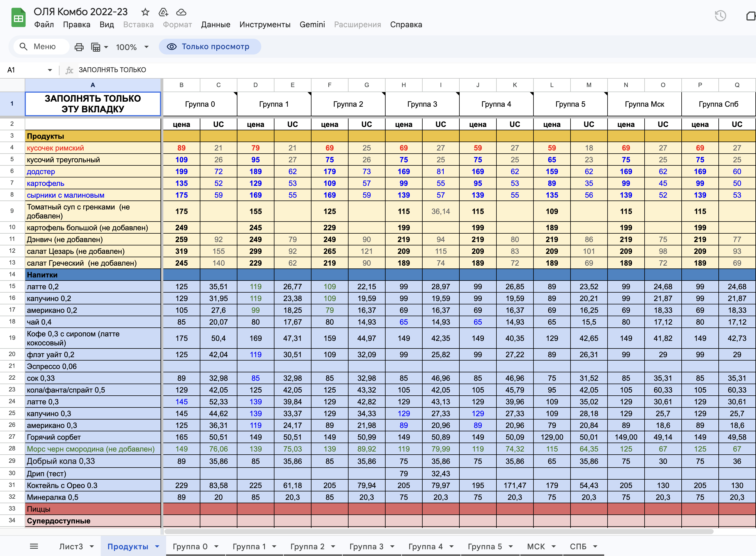Open the name box dropdown arrow
Viewport: 756px width, 556px height.
(50, 70)
